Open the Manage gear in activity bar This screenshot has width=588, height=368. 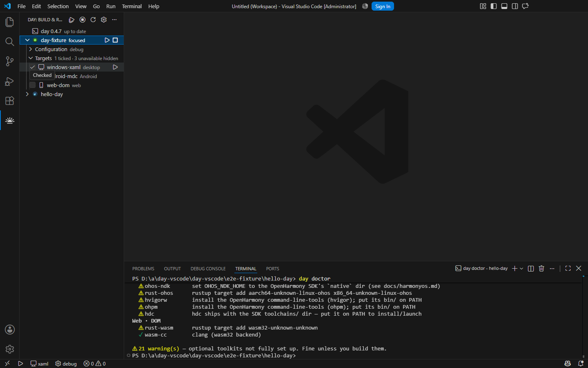click(x=10, y=349)
